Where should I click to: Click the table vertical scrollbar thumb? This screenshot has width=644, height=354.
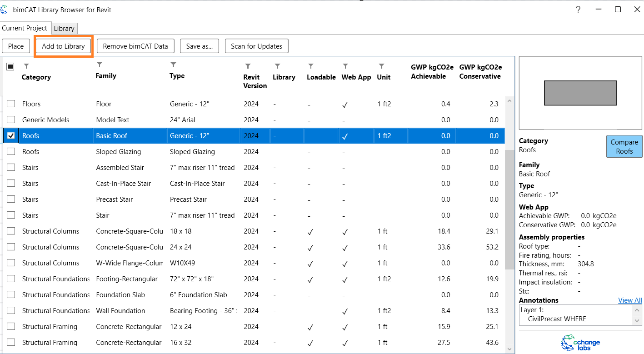click(509, 209)
